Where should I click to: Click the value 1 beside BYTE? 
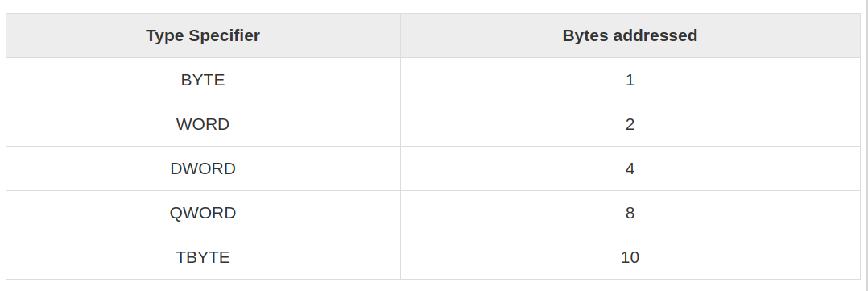tap(630, 80)
